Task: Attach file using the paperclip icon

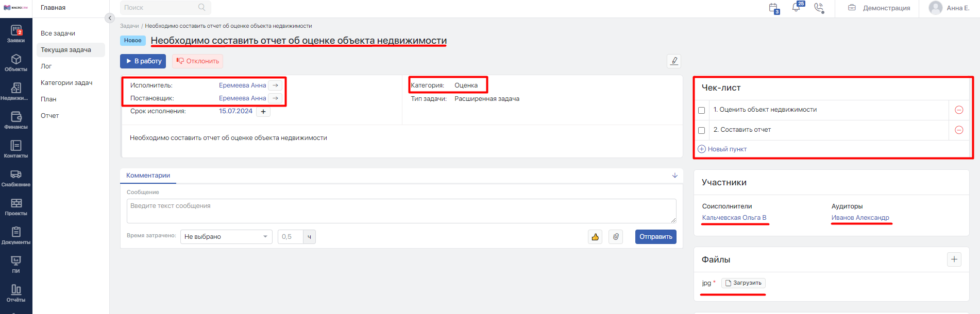Action: click(616, 237)
